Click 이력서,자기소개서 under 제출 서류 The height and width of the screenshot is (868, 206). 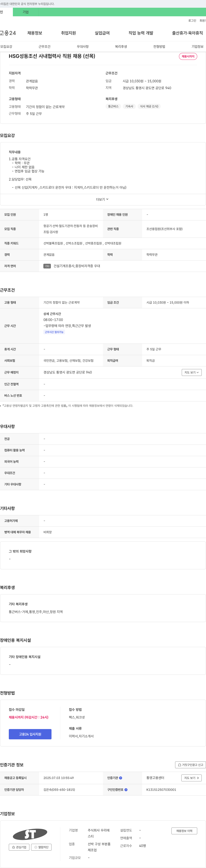point(81,736)
